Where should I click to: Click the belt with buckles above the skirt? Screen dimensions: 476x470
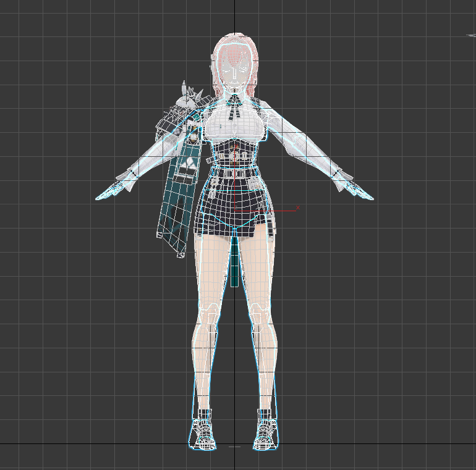[235, 174]
